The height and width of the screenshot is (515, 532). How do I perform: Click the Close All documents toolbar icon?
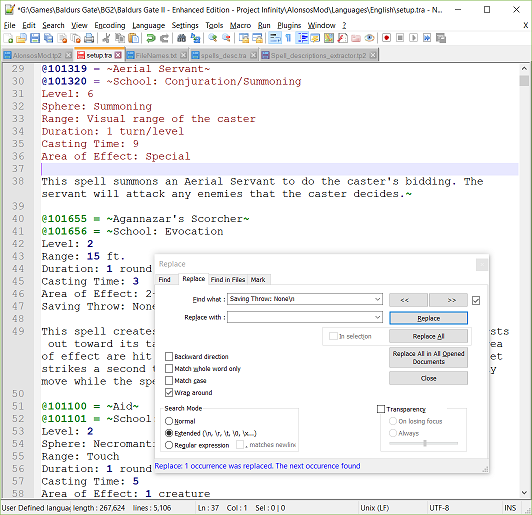(x=76, y=38)
